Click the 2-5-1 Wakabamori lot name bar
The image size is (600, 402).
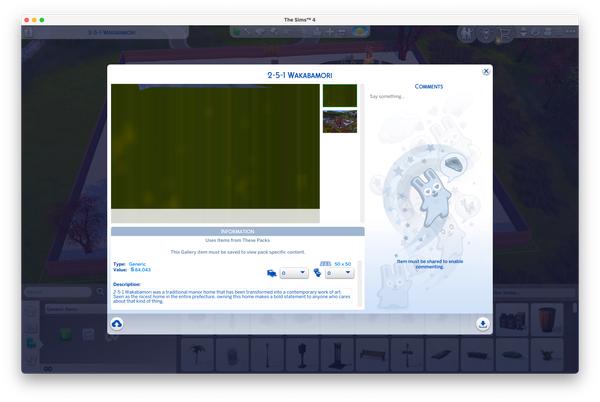[111, 32]
